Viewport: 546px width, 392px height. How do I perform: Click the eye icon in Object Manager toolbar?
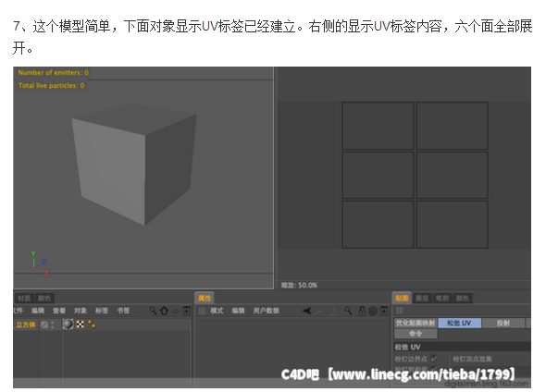click(176, 311)
